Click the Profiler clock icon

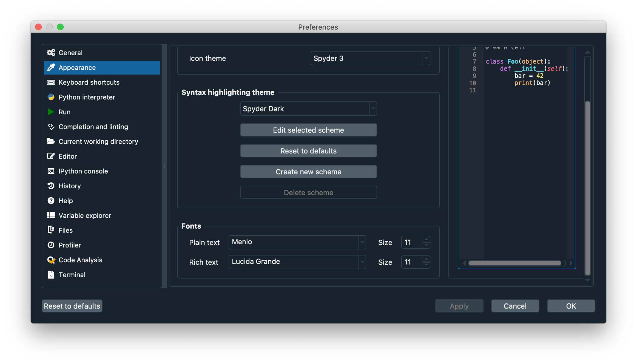(51, 245)
